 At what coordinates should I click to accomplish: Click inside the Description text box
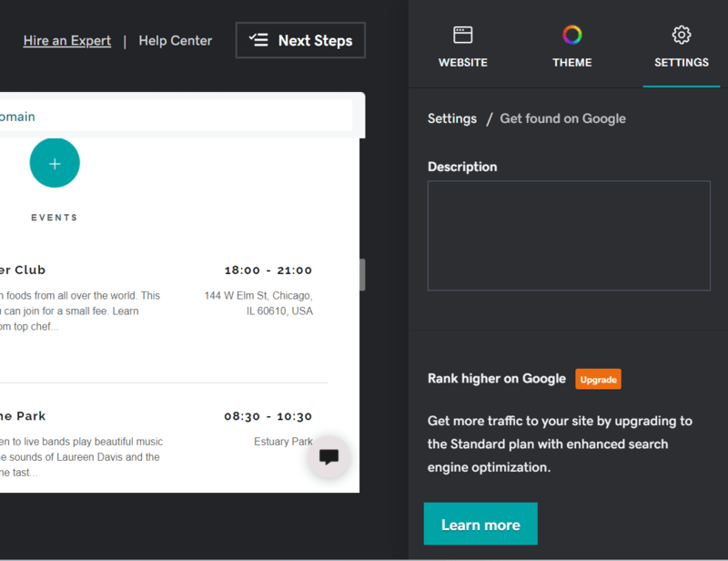pos(568,235)
